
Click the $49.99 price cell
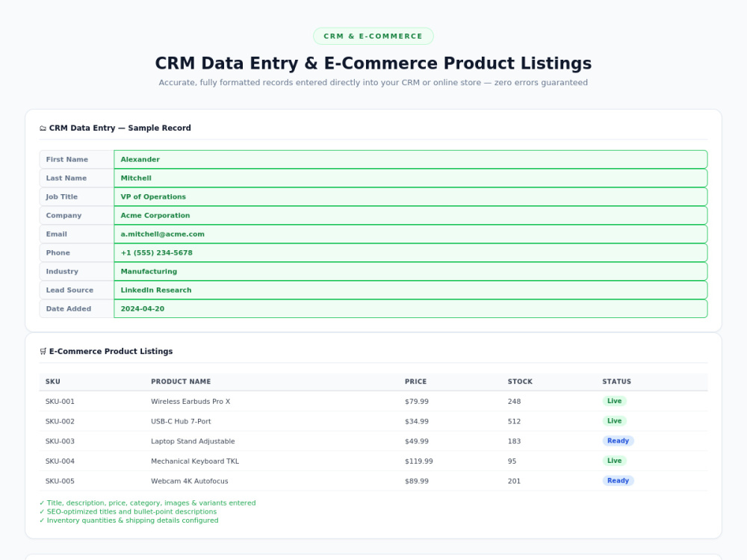(x=417, y=441)
